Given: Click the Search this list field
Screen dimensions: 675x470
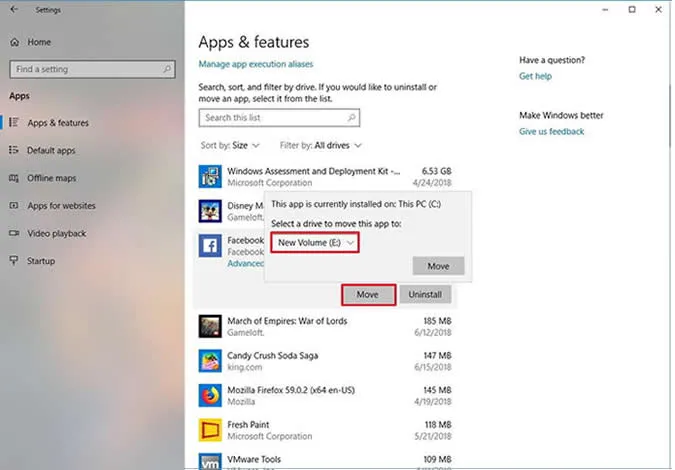Looking at the screenshot, I should pyautogui.click(x=279, y=118).
